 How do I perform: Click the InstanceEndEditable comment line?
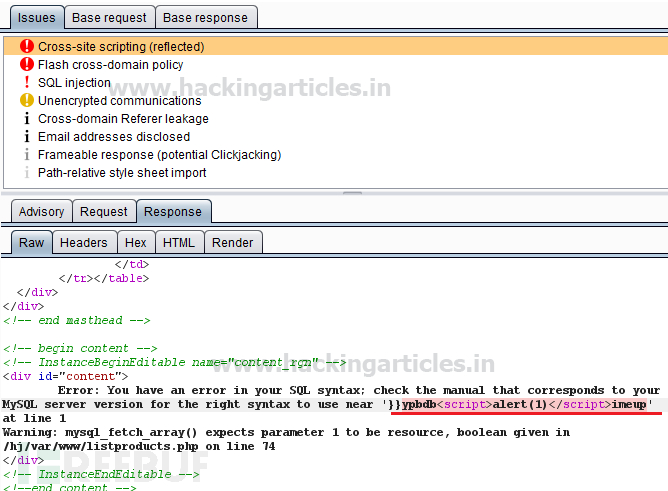click(101, 474)
